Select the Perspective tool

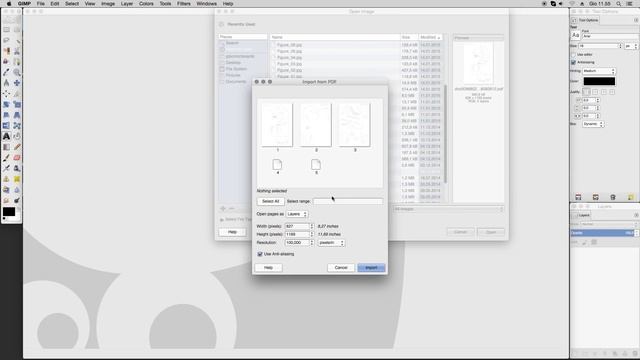(17, 115)
